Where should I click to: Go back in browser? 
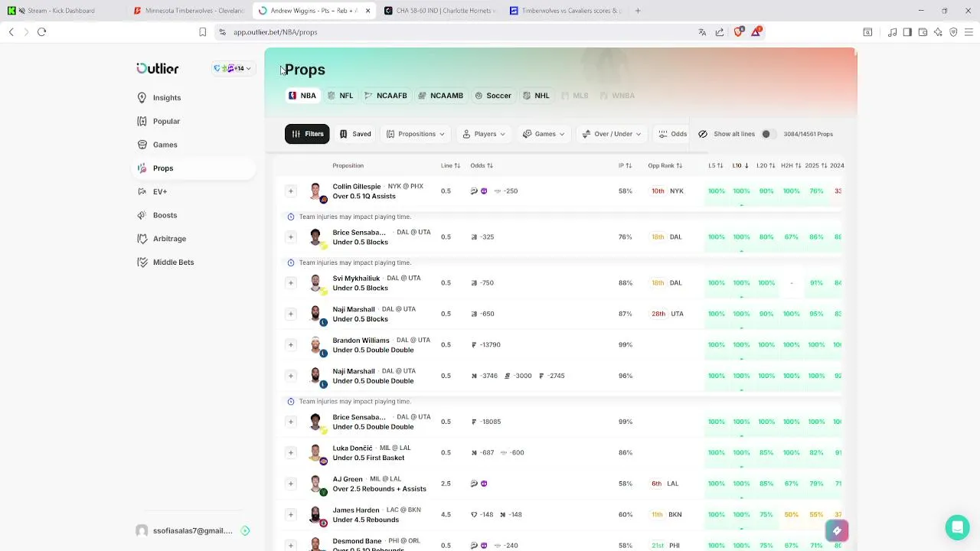(11, 32)
